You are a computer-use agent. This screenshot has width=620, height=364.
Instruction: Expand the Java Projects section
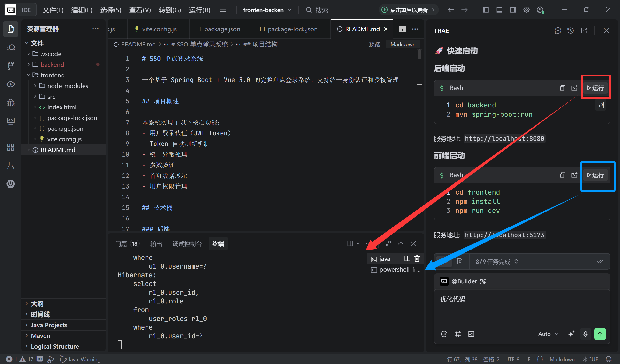point(49,325)
